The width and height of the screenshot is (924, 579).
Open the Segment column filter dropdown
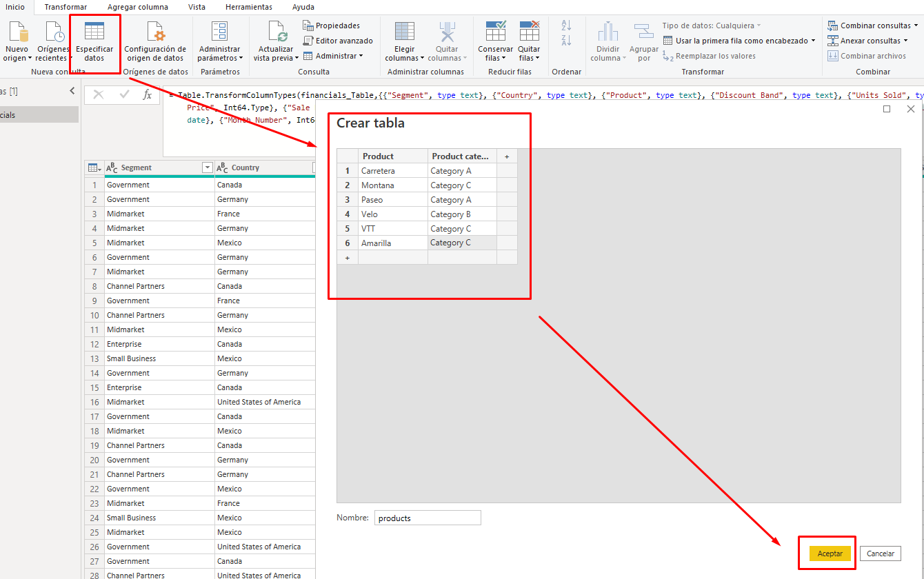point(207,167)
